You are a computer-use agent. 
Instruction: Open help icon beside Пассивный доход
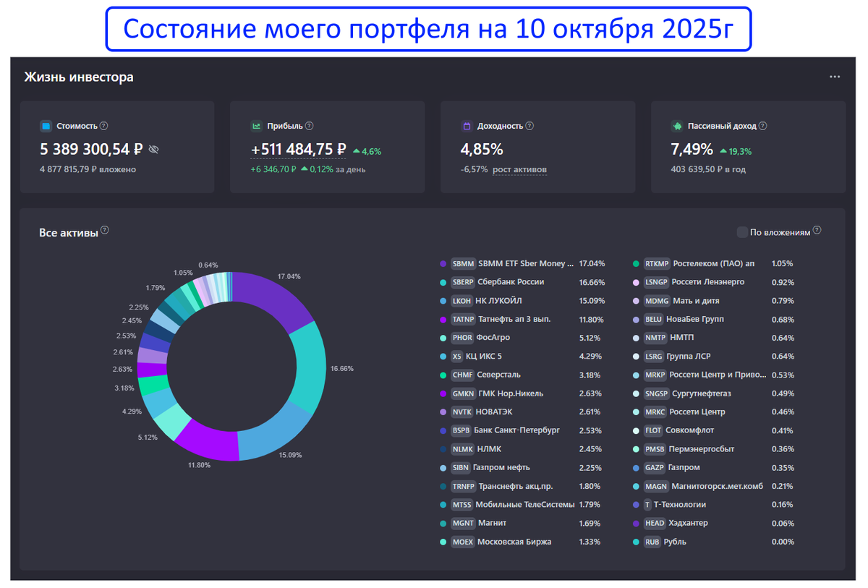point(763,126)
